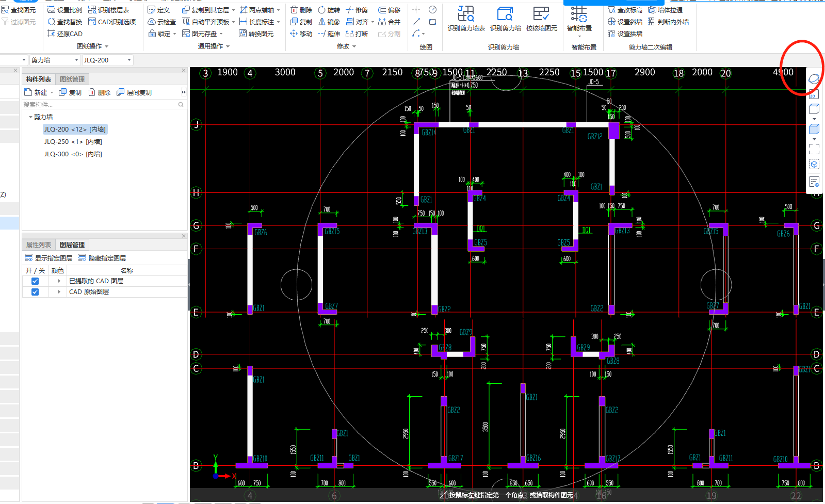Click the 查找替换 find and replace tool
The width and height of the screenshot is (825, 504).
click(x=64, y=22)
